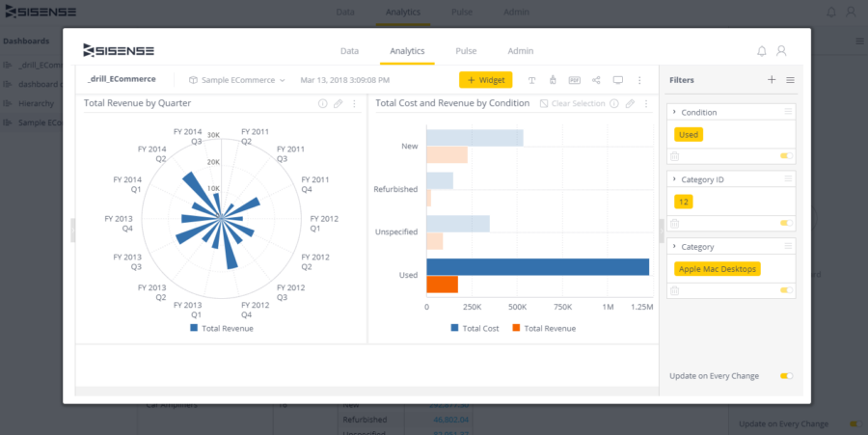Image resolution: width=868 pixels, height=435 pixels.
Task: Toggle the Total Cost legend series
Action: point(475,328)
